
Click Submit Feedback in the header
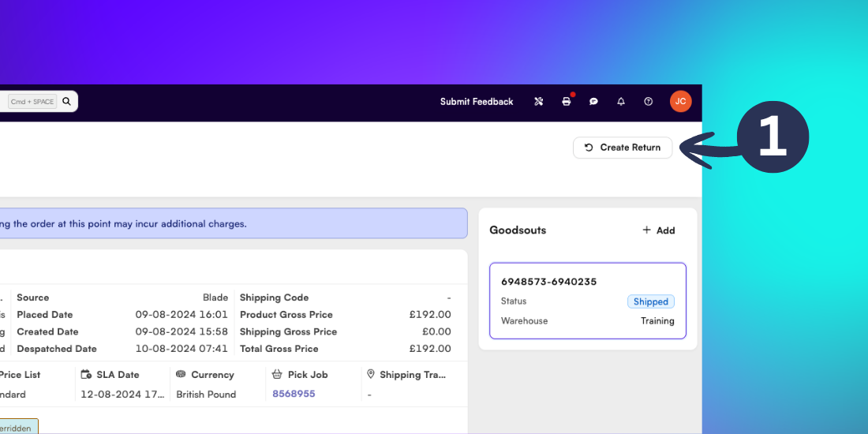click(x=477, y=102)
